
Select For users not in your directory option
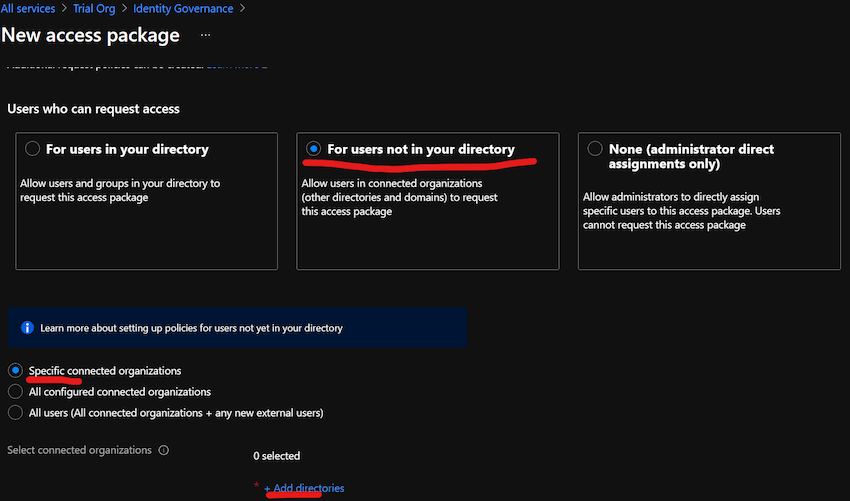[x=314, y=149]
